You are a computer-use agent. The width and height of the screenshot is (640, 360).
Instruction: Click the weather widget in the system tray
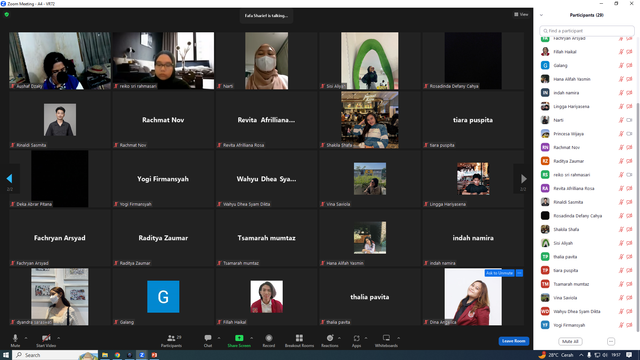(x=556, y=355)
